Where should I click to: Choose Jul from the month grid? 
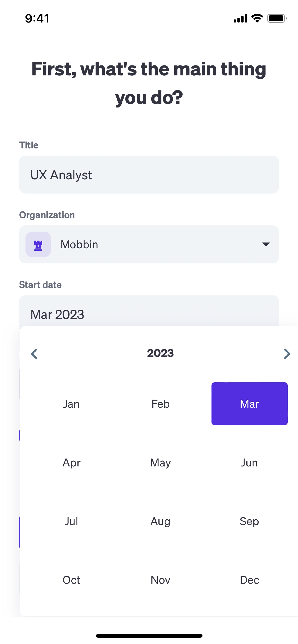click(x=71, y=521)
